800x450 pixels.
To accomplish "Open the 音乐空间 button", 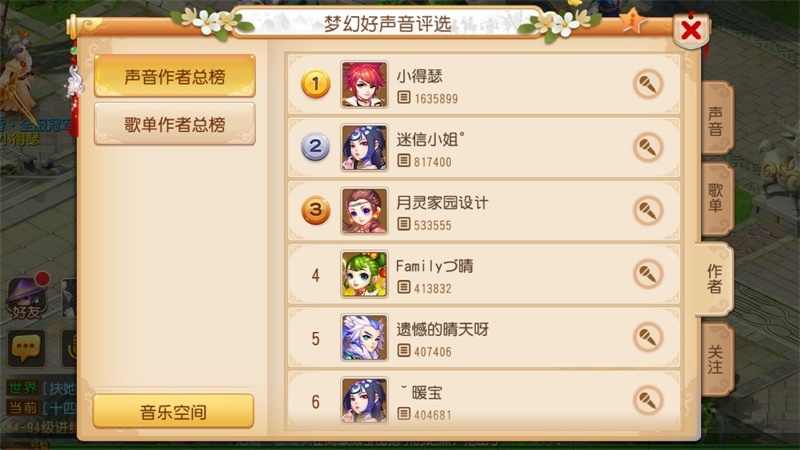I will (x=173, y=411).
